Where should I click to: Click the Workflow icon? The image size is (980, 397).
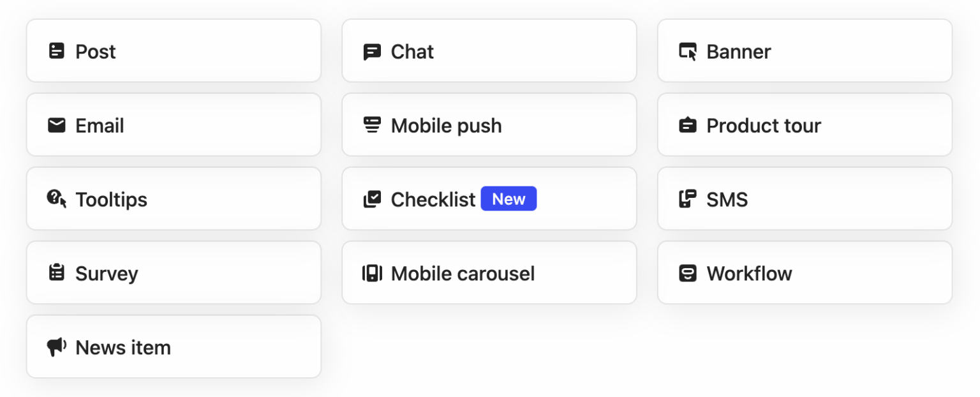tap(686, 273)
